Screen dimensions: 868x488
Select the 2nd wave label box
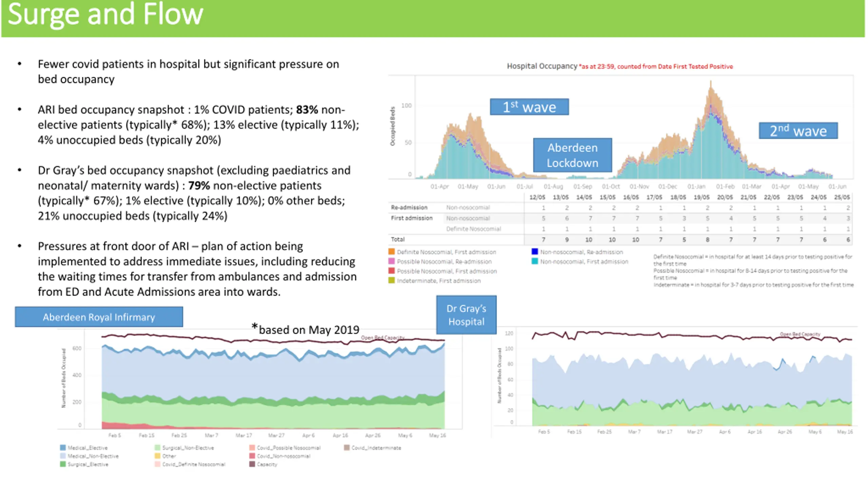798,131
